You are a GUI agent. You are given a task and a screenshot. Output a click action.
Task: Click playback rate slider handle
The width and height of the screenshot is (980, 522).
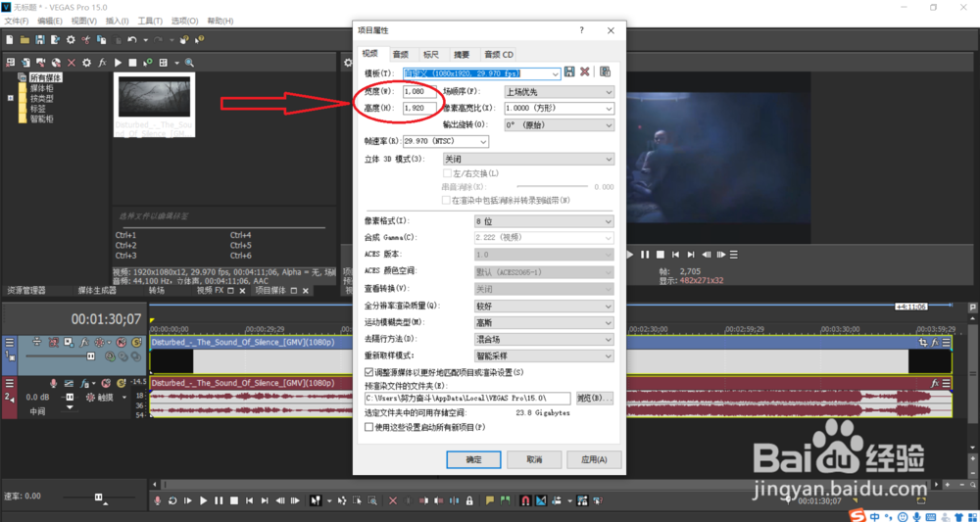tap(98, 497)
